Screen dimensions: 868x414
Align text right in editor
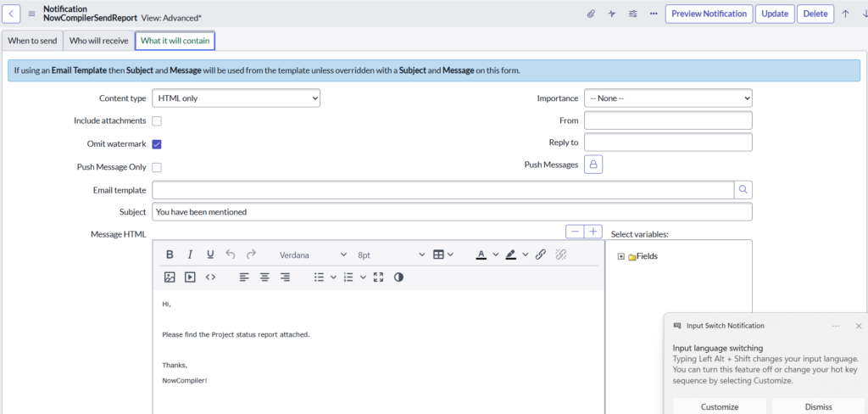pyautogui.click(x=285, y=277)
